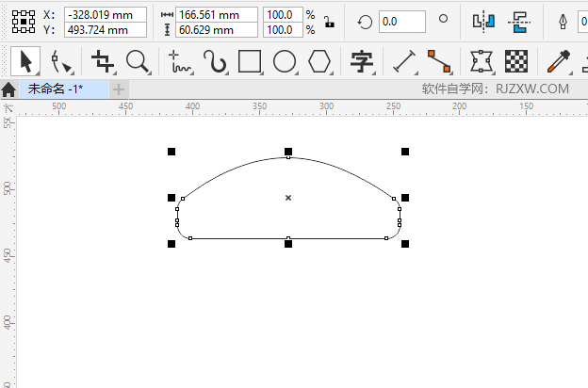Click the outline pen icon

[563, 22]
